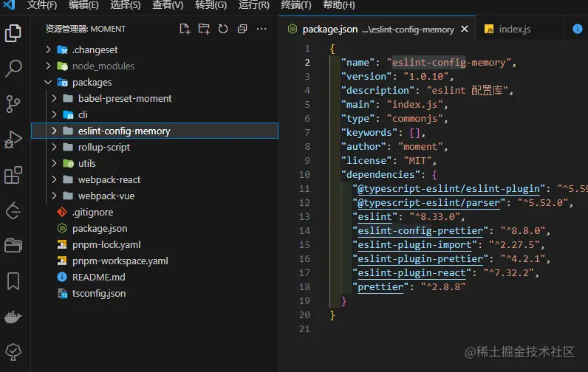The image size is (588, 372).
Task: Open the 查看(V) menu
Action: tap(168, 5)
